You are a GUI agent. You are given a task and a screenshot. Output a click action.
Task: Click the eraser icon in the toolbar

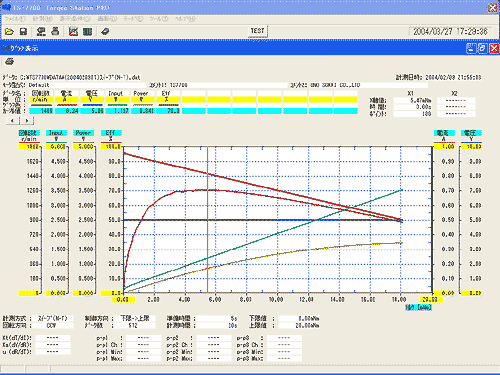(x=105, y=32)
